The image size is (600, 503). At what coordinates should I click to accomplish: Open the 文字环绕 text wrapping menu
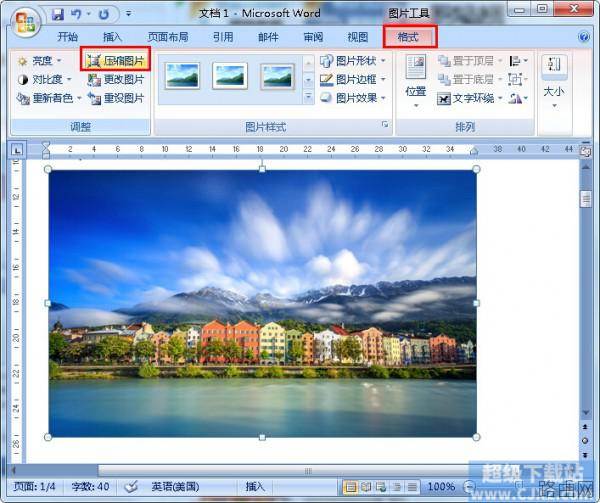click(x=470, y=98)
